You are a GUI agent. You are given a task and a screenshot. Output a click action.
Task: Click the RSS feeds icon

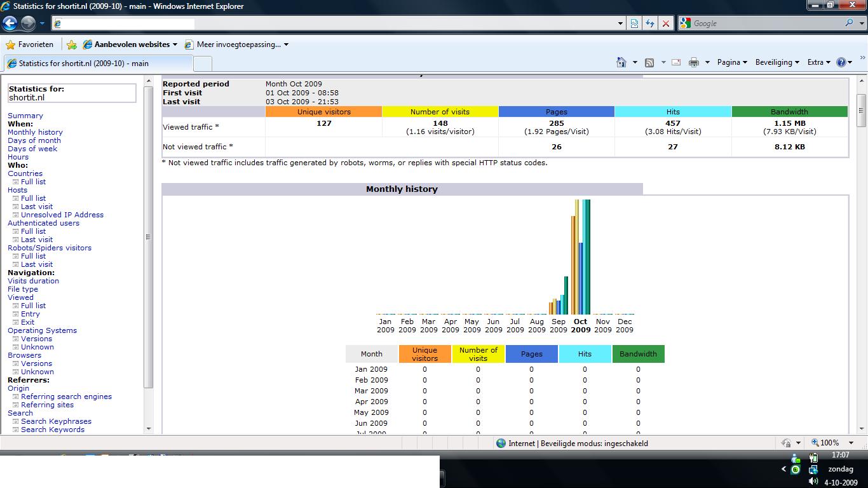click(x=649, y=62)
